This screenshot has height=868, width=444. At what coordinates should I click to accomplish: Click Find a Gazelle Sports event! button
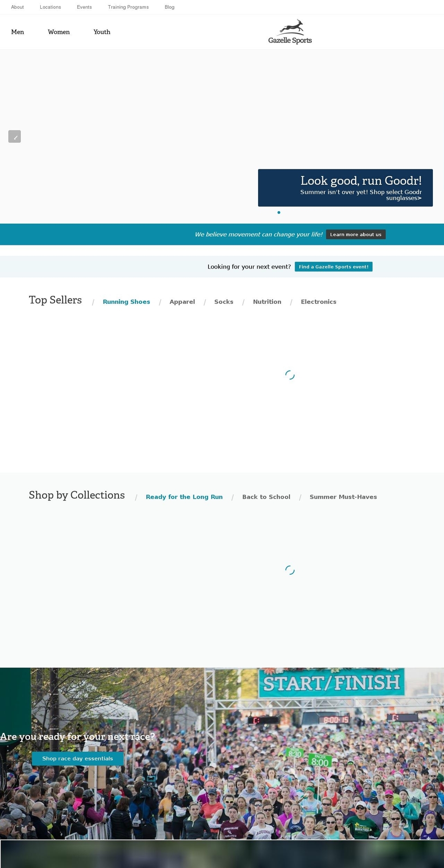tap(333, 267)
